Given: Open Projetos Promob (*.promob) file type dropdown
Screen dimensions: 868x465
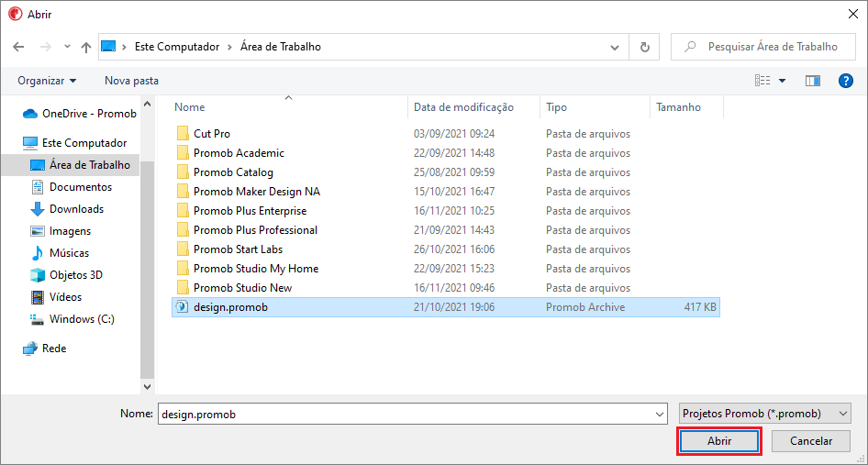Looking at the screenshot, I should [765, 414].
